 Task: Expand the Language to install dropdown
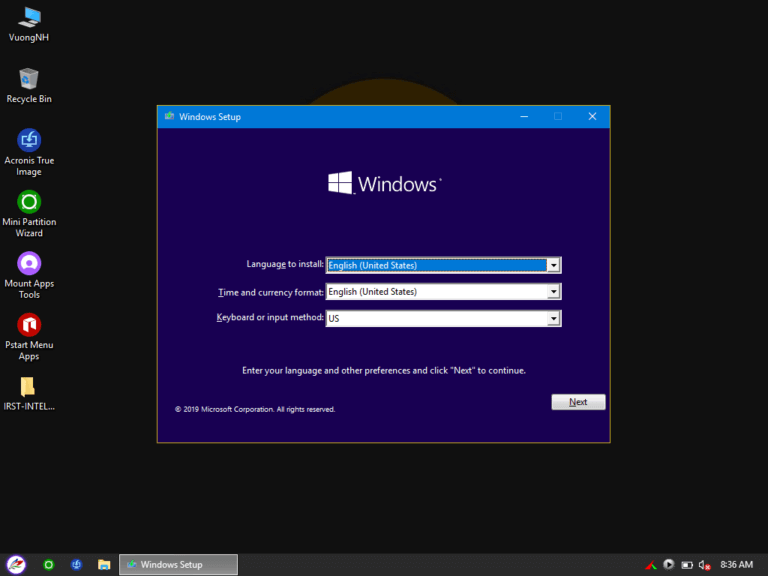[553, 265]
